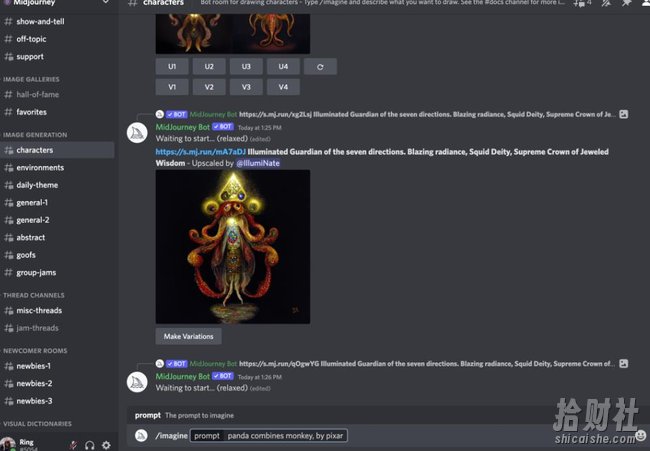Collapse the VISUAL DICTIONARIES category
The height and width of the screenshot is (451, 650).
[37, 424]
